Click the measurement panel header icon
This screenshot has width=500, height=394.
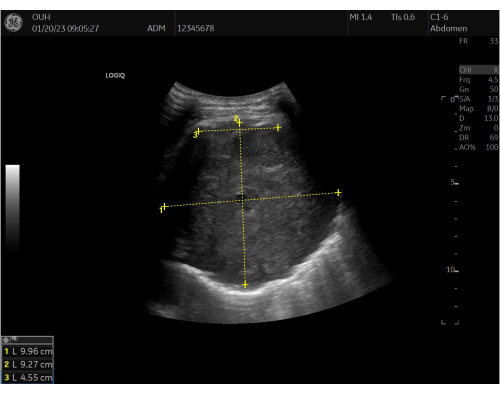click(6, 340)
